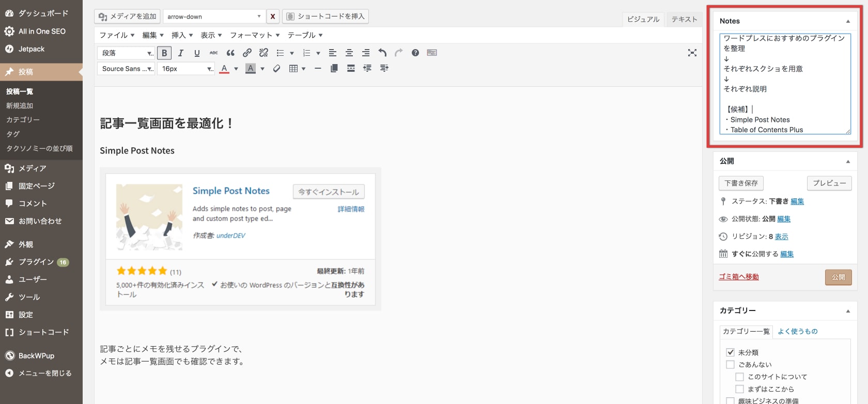This screenshot has height=404, width=868.
Task: Click the 下書き保存 button
Action: 741,183
